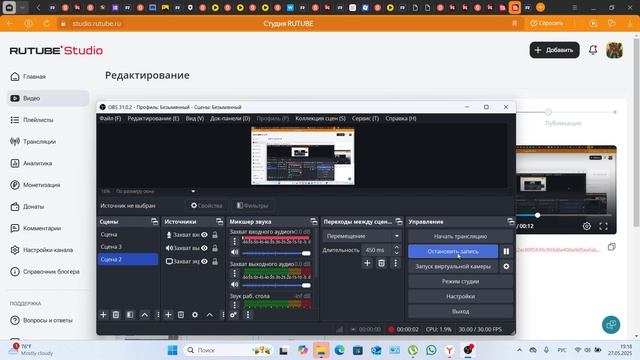
Task: Open the transition type dropdown 'Перемещение'
Action: tap(362, 236)
